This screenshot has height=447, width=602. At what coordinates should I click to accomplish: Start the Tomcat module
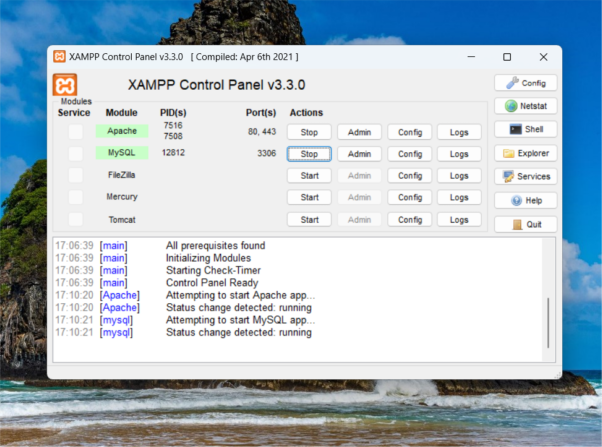tap(309, 220)
